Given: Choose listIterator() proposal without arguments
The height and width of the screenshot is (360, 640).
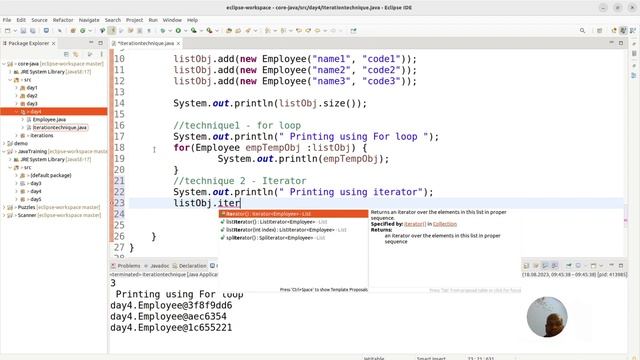Looking at the screenshot, I should [293, 222].
